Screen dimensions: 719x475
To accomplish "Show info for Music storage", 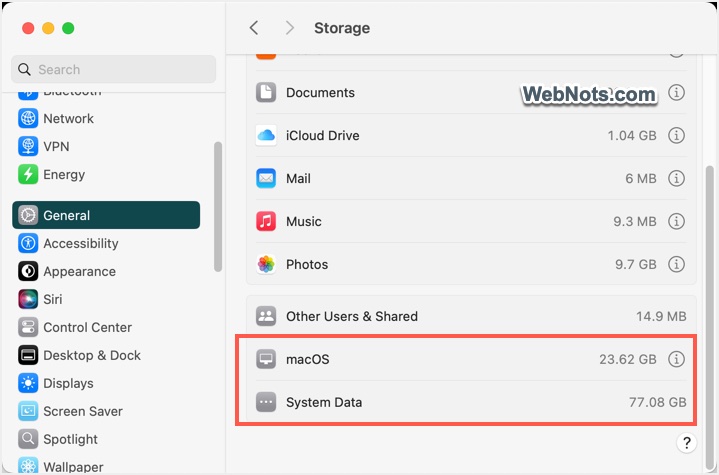I will [676, 221].
